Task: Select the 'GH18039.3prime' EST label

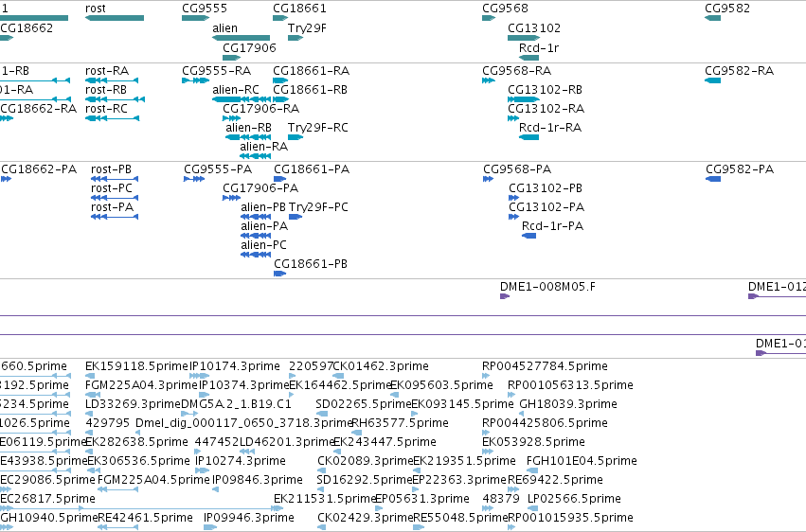Action: click(x=568, y=404)
